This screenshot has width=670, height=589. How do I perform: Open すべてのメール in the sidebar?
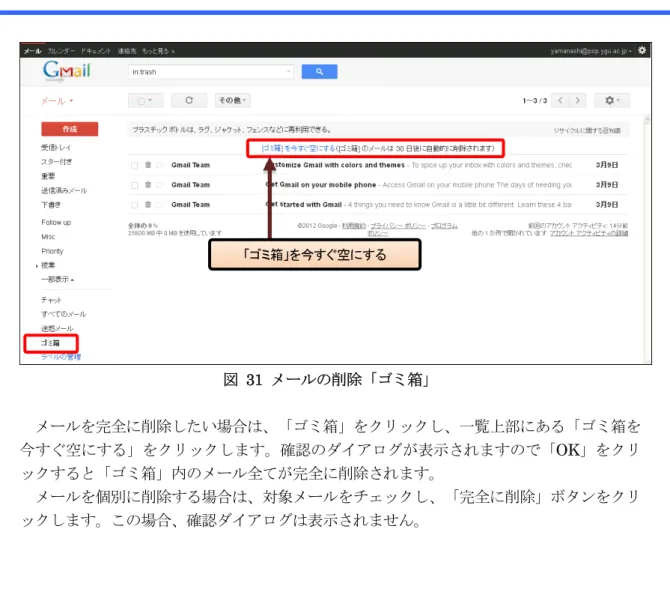coord(63,314)
